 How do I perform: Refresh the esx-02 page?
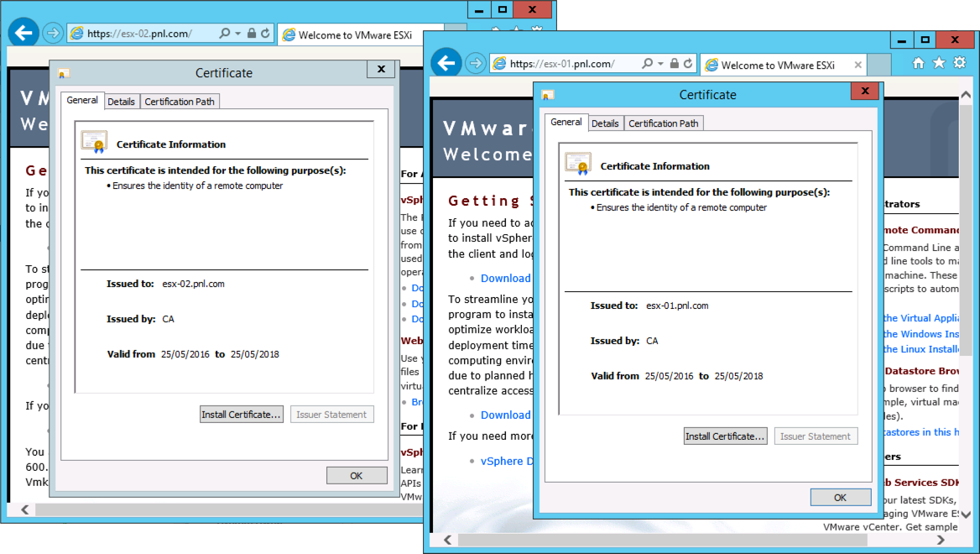tap(266, 33)
